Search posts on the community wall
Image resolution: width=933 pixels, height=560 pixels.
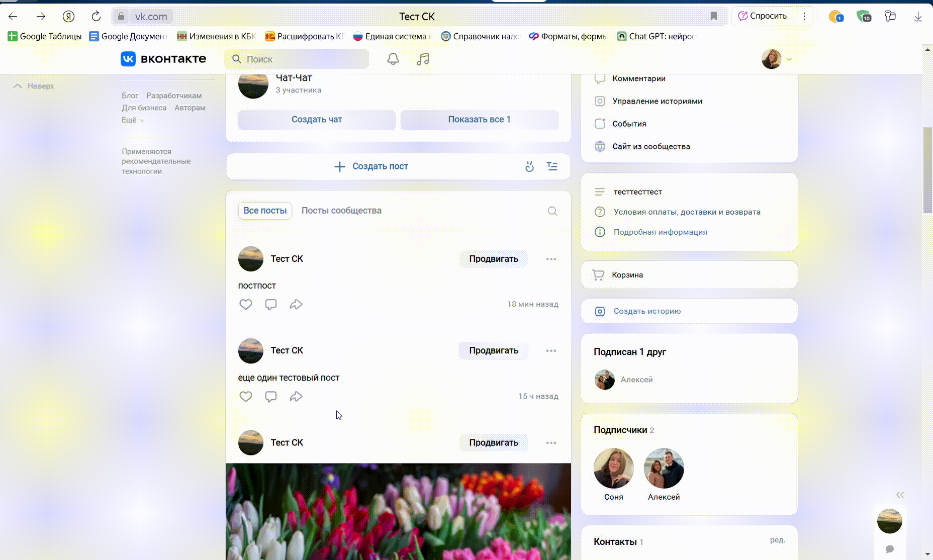[x=552, y=211]
